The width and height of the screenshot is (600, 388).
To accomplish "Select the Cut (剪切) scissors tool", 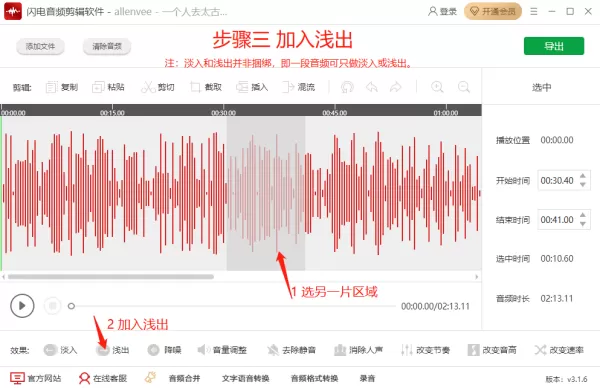I will (x=158, y=87).
